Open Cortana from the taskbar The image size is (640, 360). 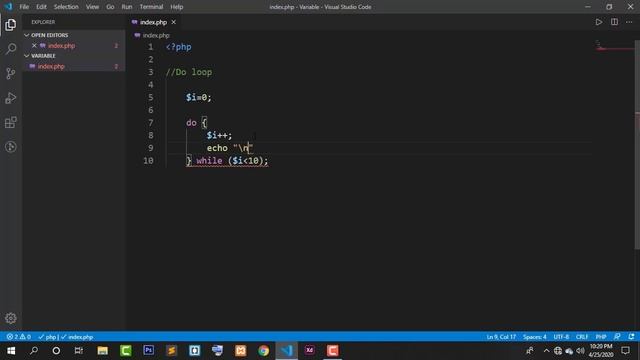click(56, 351)
